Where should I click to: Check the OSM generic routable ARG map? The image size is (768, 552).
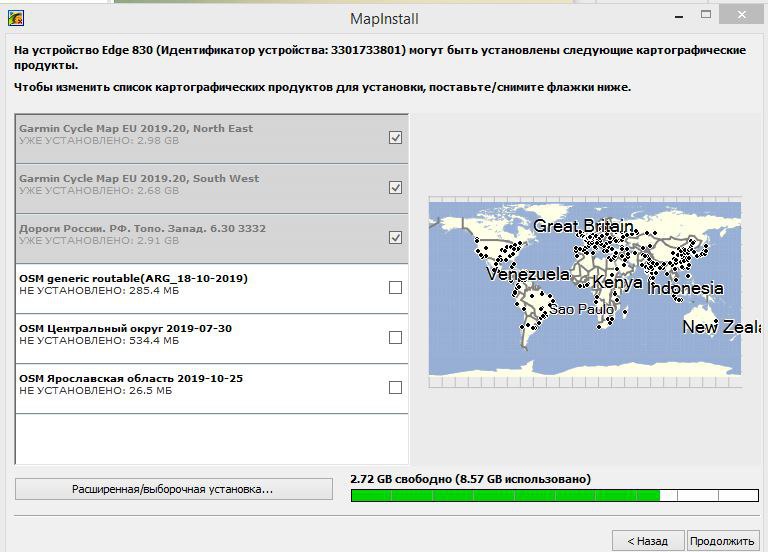395,288
